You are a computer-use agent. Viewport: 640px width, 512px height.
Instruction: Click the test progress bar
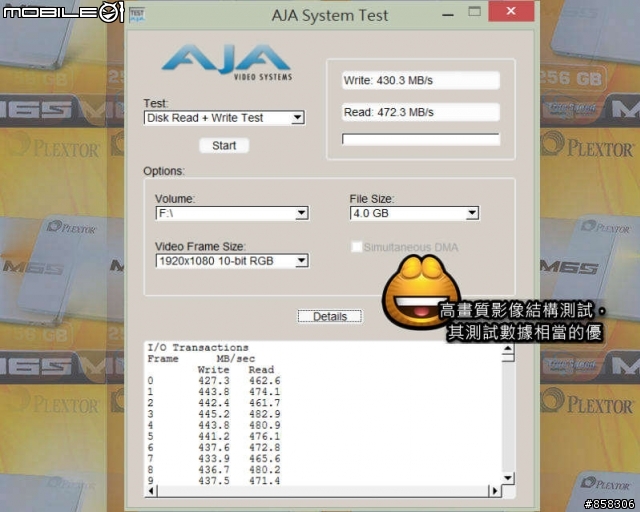click(x=421, y=139)
